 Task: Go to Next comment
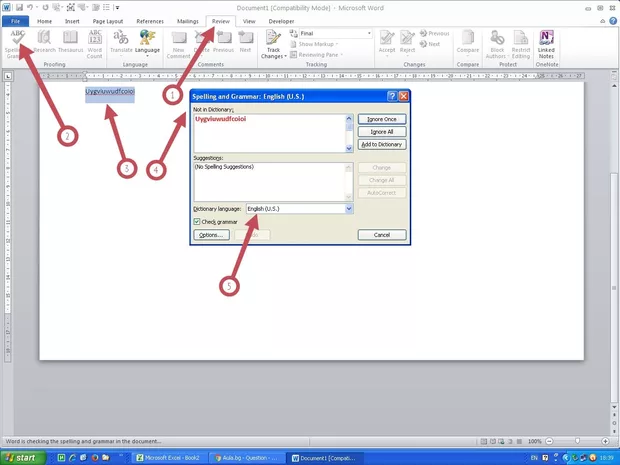click(246, 42)
